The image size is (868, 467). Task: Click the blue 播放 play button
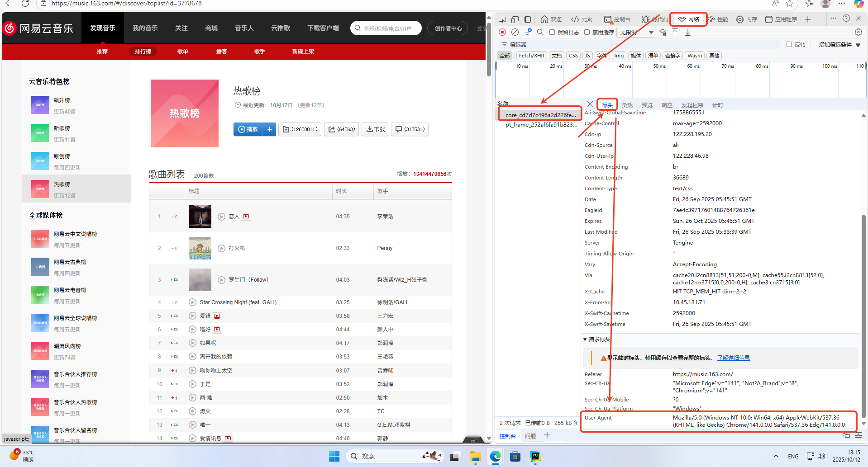(248, 129)
